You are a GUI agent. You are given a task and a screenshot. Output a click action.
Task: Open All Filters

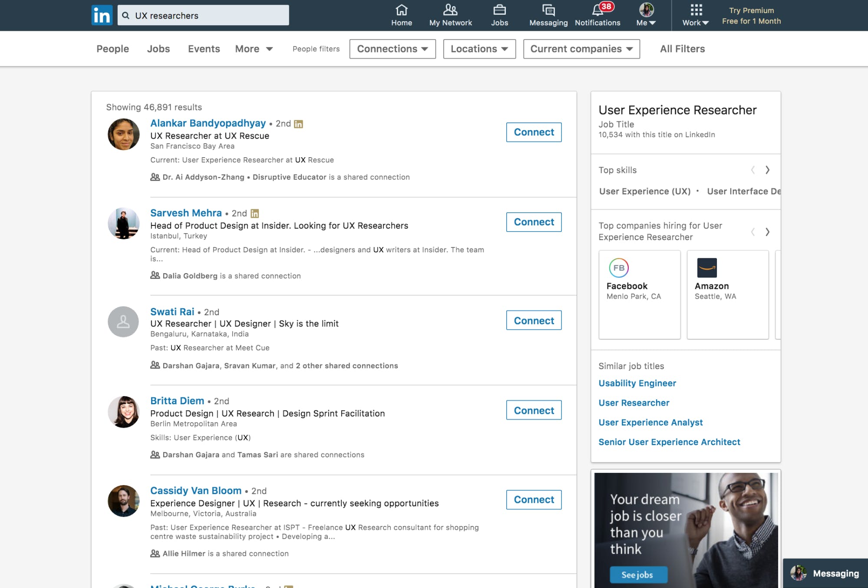pyautogui.click(x=682, y=49)
